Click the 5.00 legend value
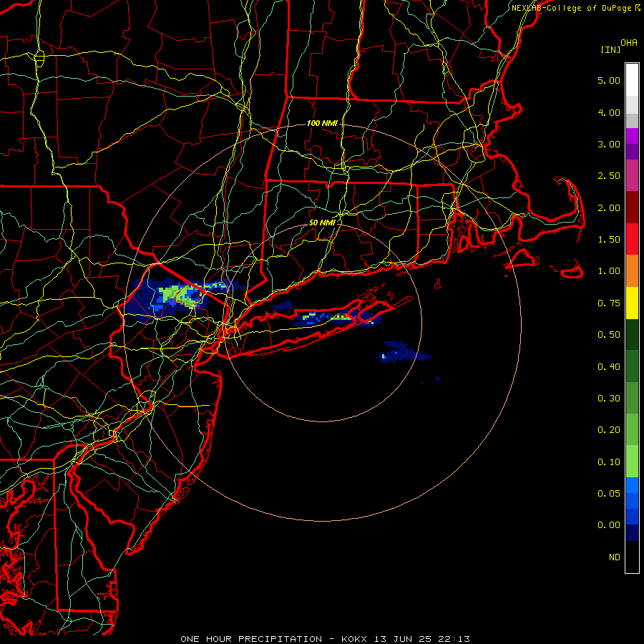This screenshot has width=644, height=644. tap(609, 80)
